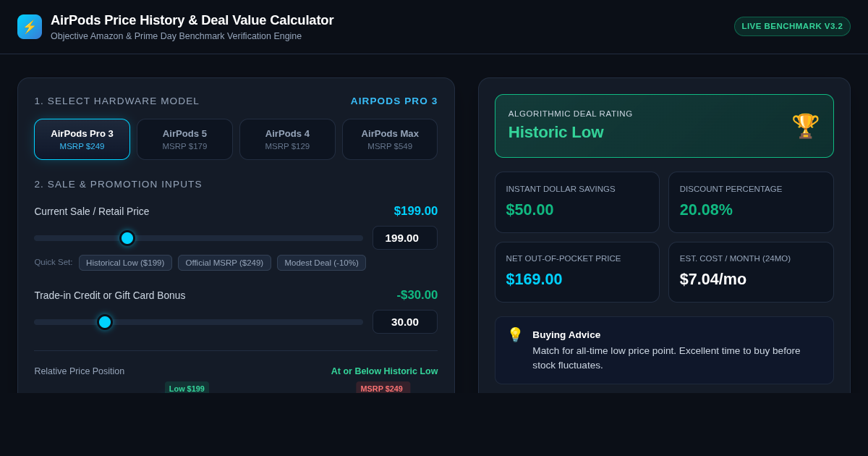Image resolution: width=868 pixels, height=456 pixels.
Task: Click the Algorithmic Deal Rating card
Action: pos(664,126)
